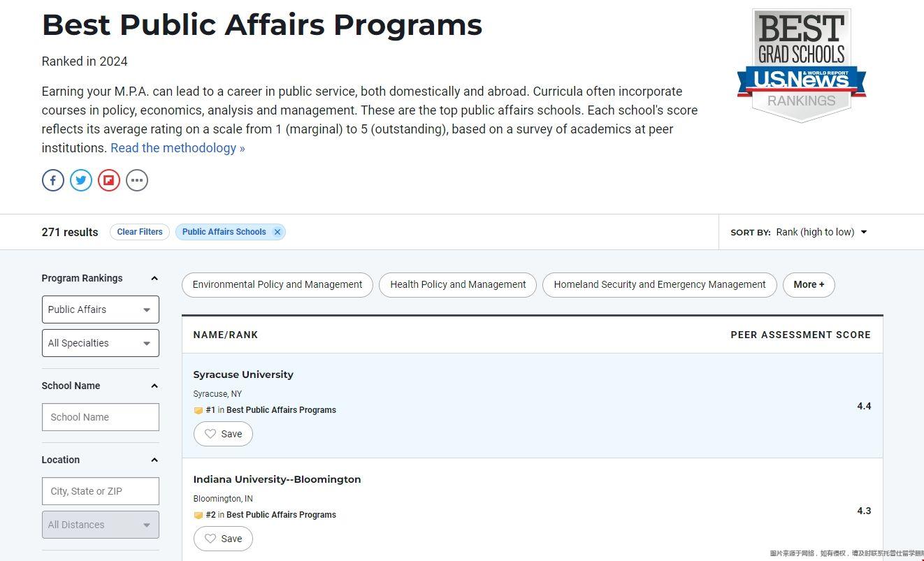Remove Public Affairs Schools filter with X
This screenshot has height=561, width=924.
coord(277,232)
